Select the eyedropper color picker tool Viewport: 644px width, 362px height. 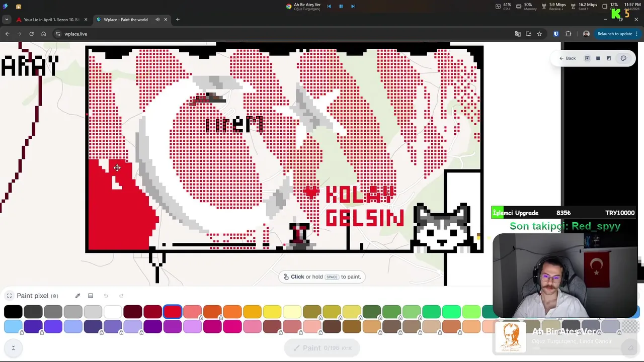77,296
